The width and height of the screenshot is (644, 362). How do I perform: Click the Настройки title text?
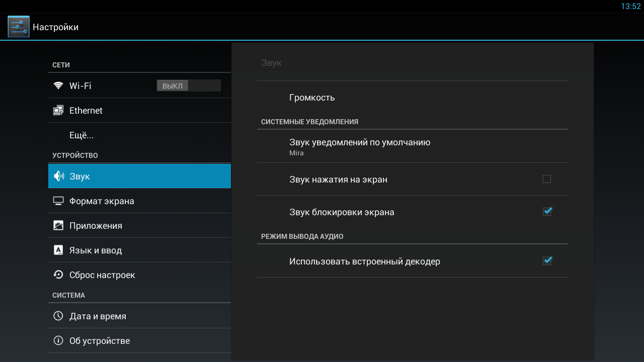pyautogui.click(x=55, y=27)
